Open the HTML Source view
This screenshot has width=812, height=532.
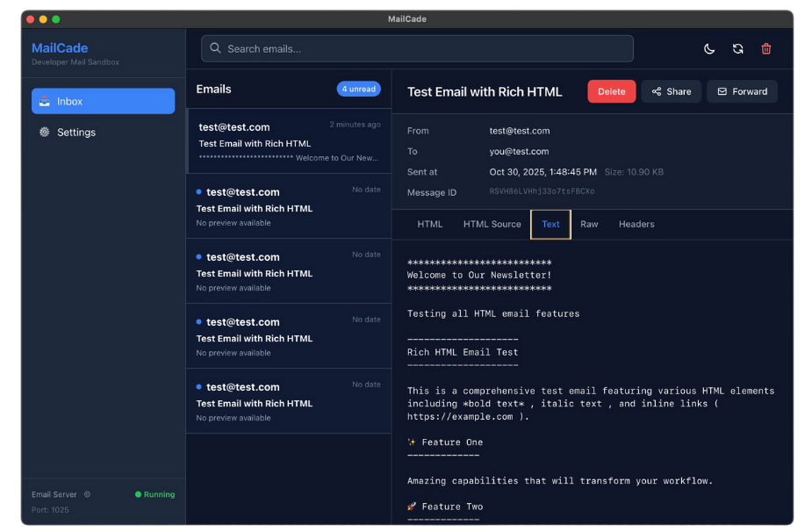[x=492, y=224]
